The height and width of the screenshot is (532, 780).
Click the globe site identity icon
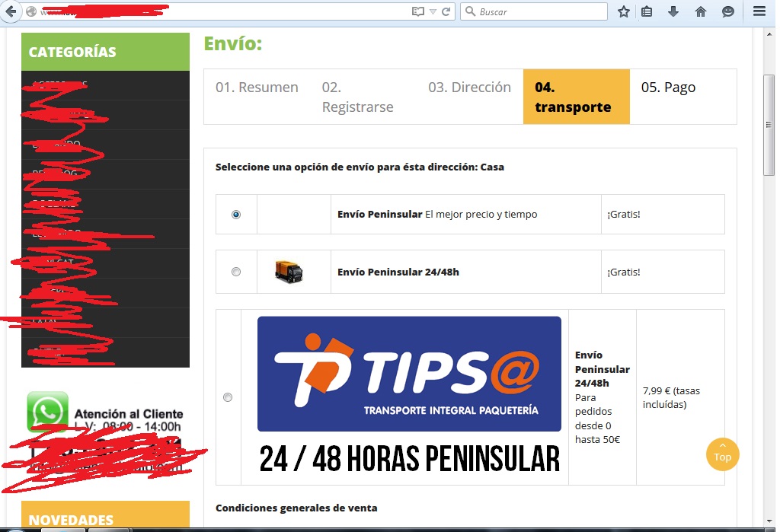(x=30, y=11)
